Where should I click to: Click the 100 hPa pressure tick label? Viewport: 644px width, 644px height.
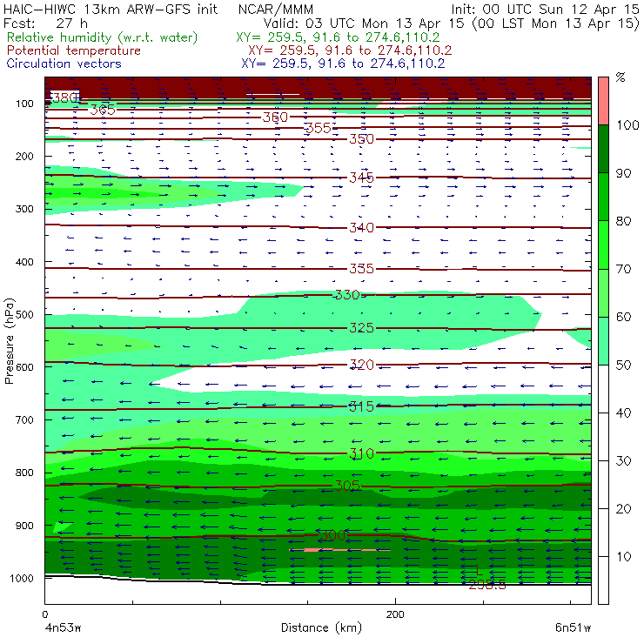24,104
